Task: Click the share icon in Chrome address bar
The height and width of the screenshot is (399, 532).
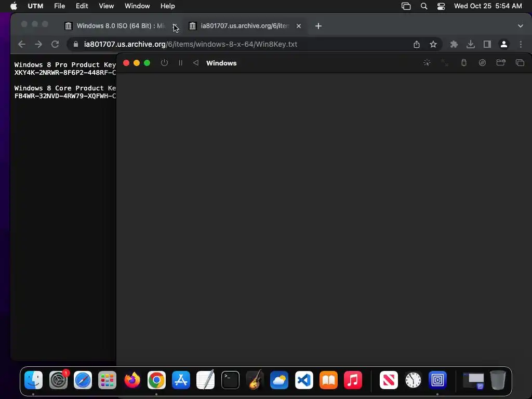Action: (417, 44)
